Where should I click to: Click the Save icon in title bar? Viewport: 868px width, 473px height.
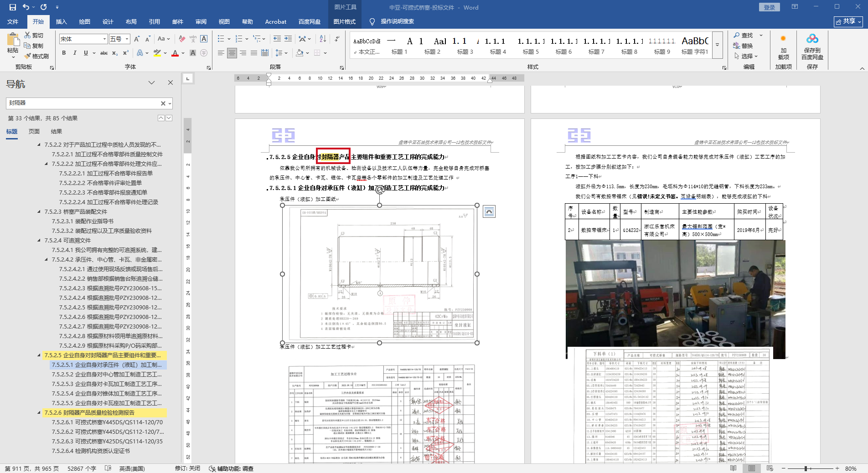pyautogui.click(x=12, y=7)
